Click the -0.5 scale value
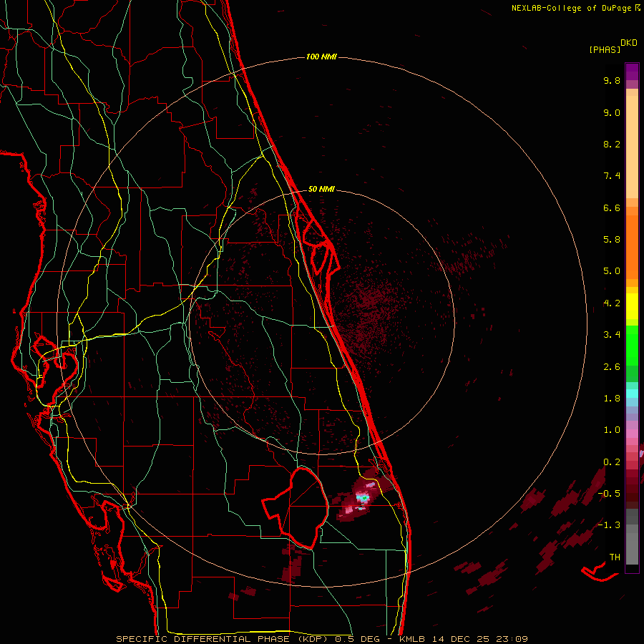The image size is (644, 644). click(609, 494)
